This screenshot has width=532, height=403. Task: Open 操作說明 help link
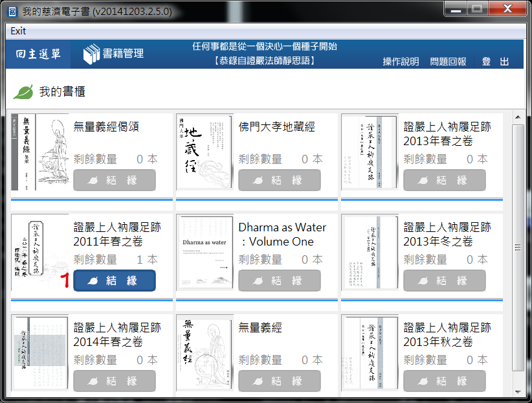[401, 62]
